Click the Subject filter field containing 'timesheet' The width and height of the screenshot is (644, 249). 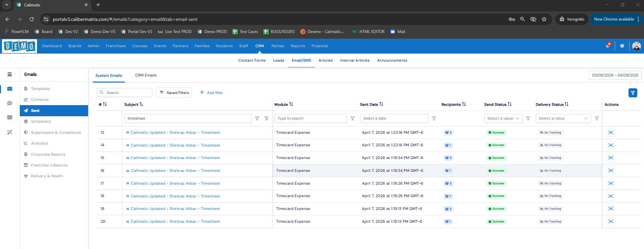point(188,119)
